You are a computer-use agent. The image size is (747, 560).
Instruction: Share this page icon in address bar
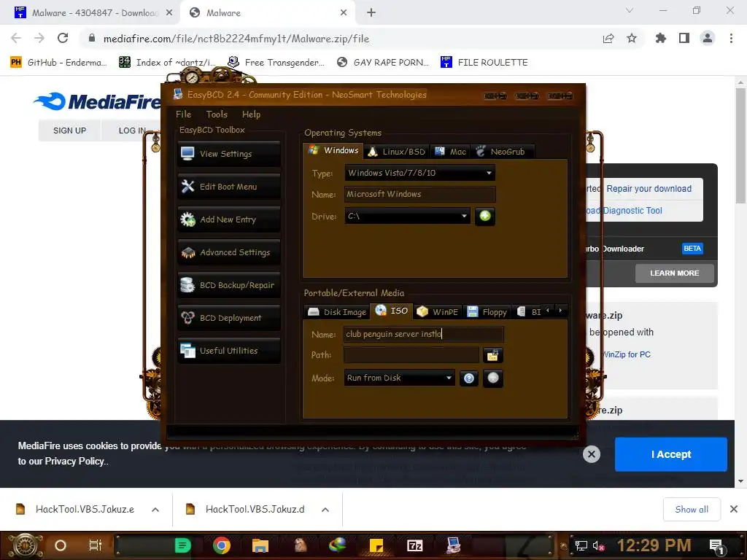click(x=608, y=38)
